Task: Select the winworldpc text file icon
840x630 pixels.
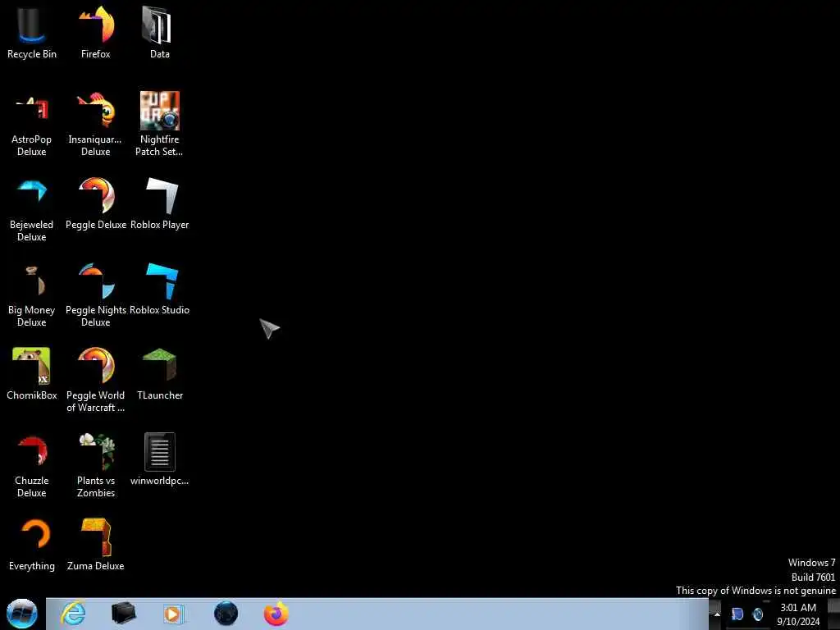Action: 160,459
